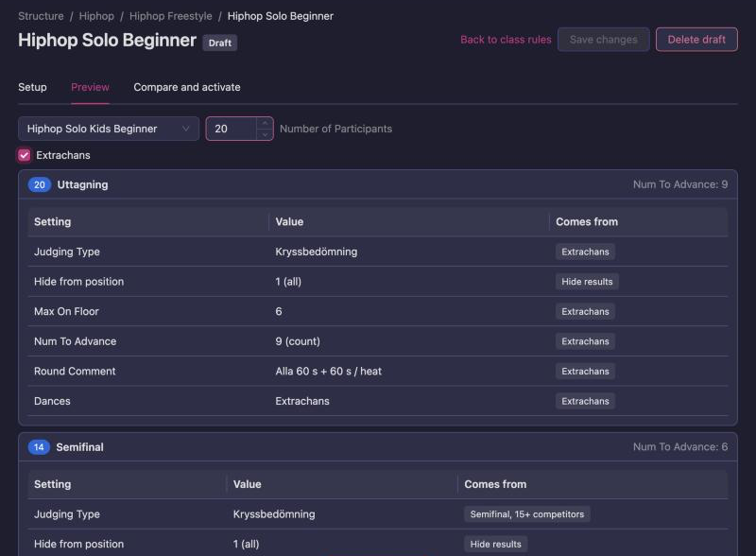The width and height of the screenshot is (756, 556).
Task: Click the Save changes button
Action: pos(604,40)
